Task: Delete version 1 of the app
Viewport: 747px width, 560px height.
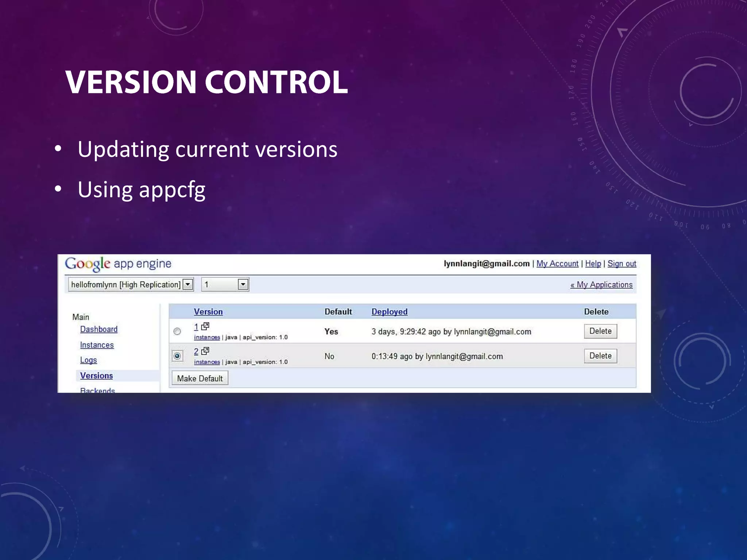Action: pos(600,331)
